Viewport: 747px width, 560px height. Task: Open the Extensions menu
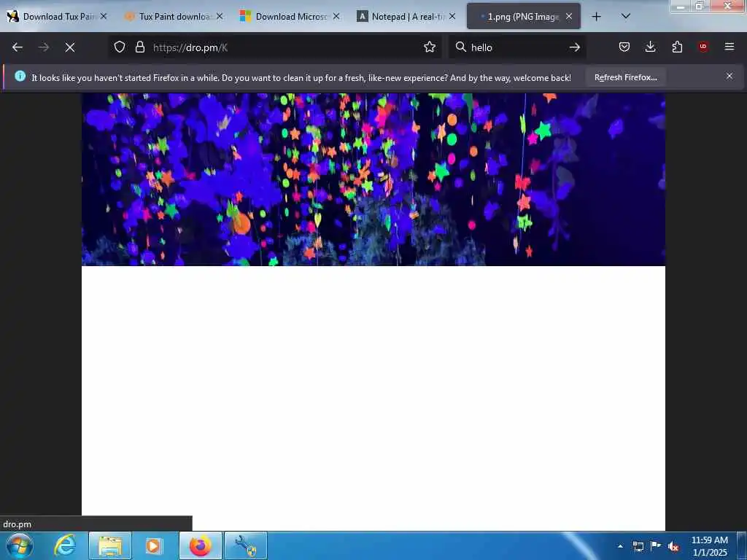coord(677,47)
